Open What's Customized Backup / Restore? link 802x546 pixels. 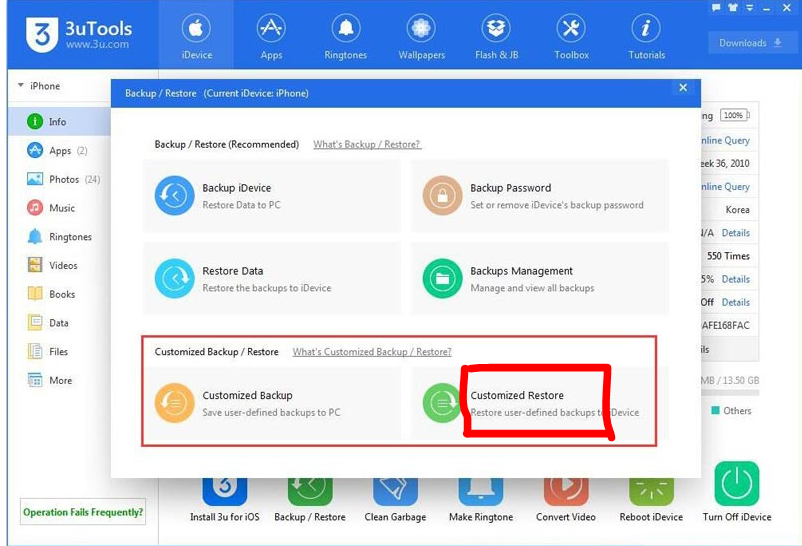coord(372,352)
